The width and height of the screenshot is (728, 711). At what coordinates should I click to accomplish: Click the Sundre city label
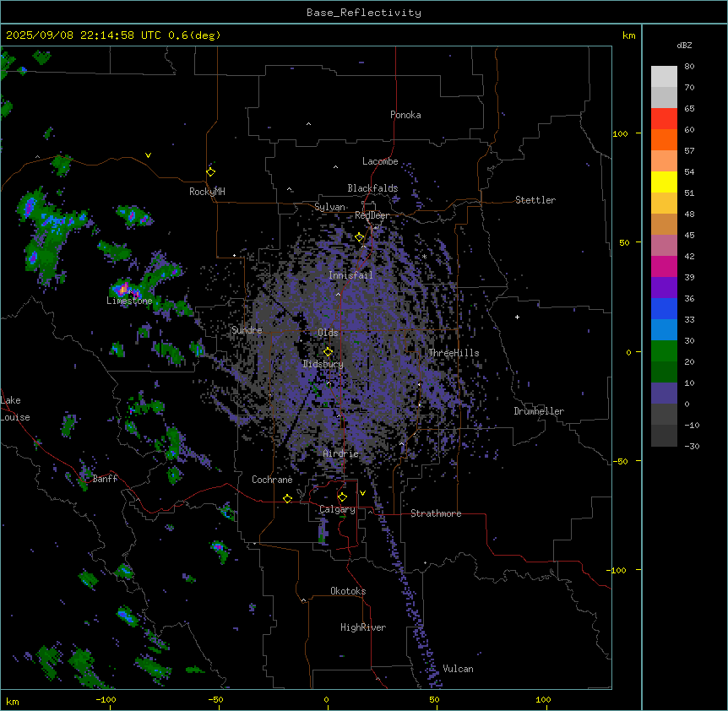pyautogui.click(x=247, y=330)
